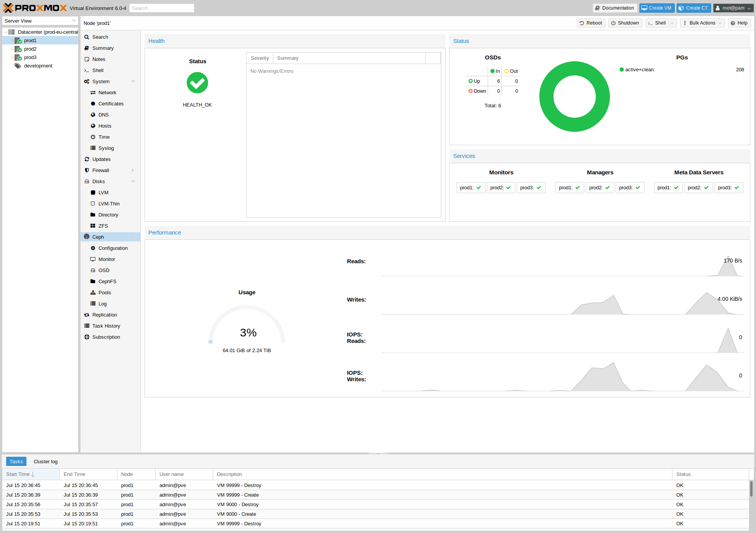Select the Pools option under Ceph
The height and width of the screenshot is (533, 756).
[x=104, y=292]
